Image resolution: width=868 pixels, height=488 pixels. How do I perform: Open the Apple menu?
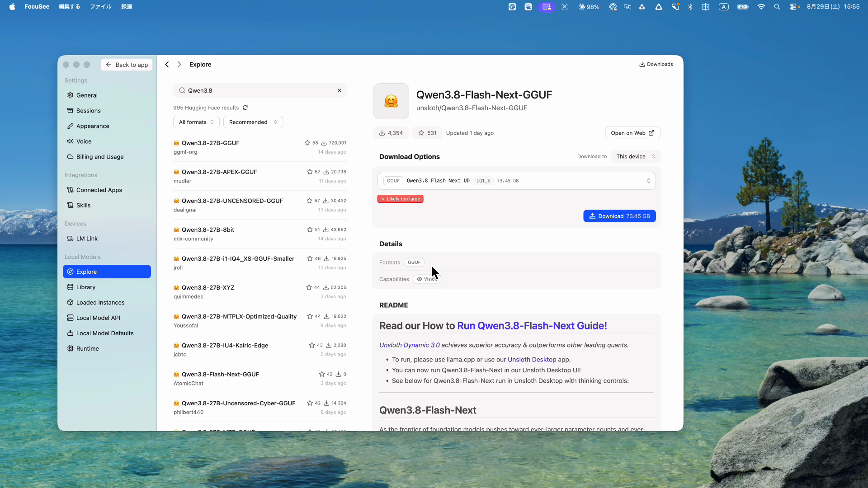[12, 7]
